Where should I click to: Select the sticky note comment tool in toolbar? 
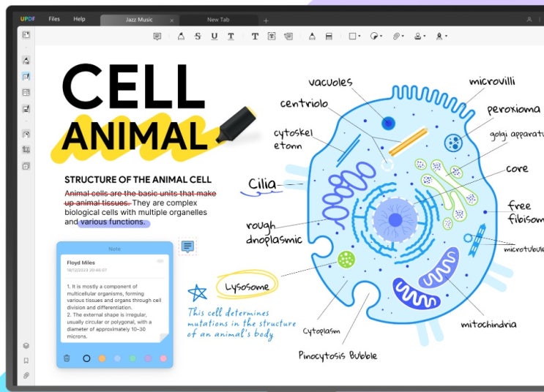tap(157, 37)
